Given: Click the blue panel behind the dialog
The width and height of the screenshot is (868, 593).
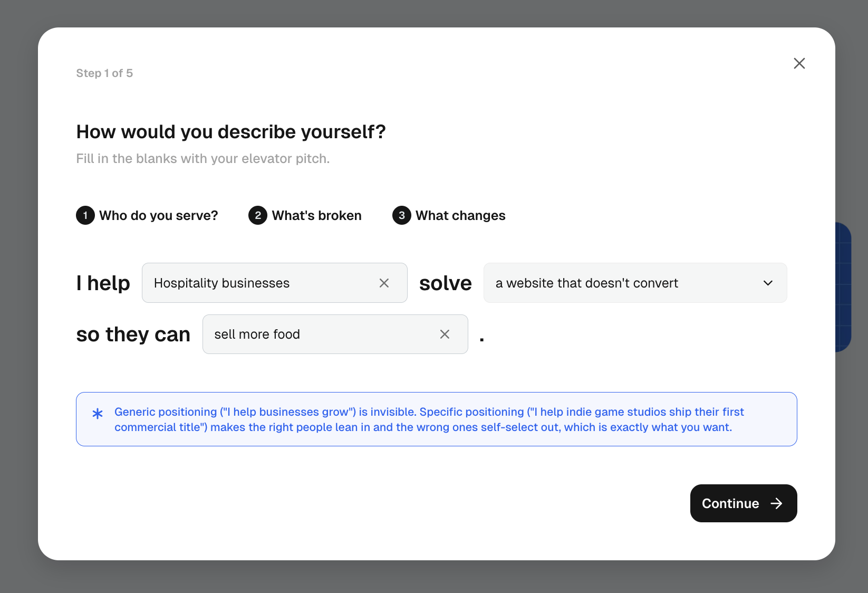Looking at the screenshot, I should click(844, 287).
